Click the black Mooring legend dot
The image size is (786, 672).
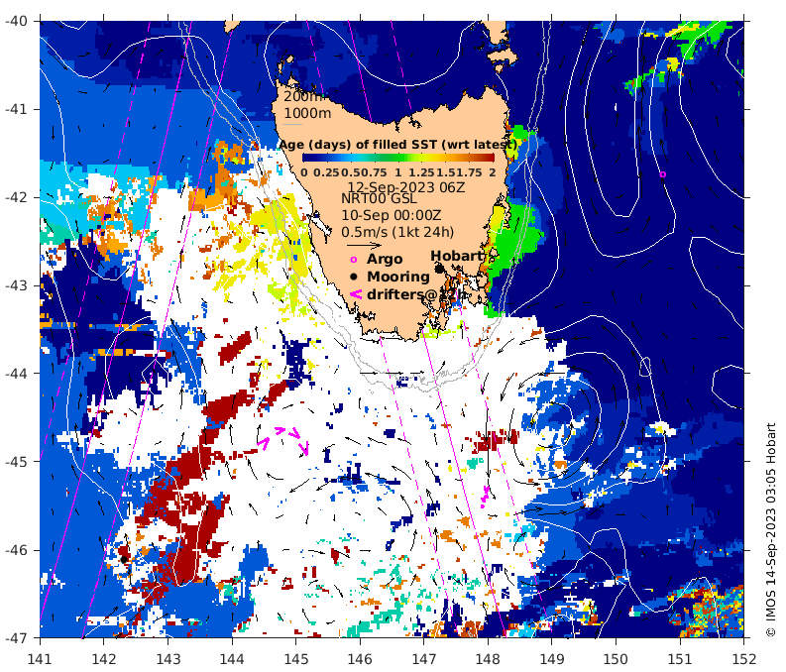point(354,277)
